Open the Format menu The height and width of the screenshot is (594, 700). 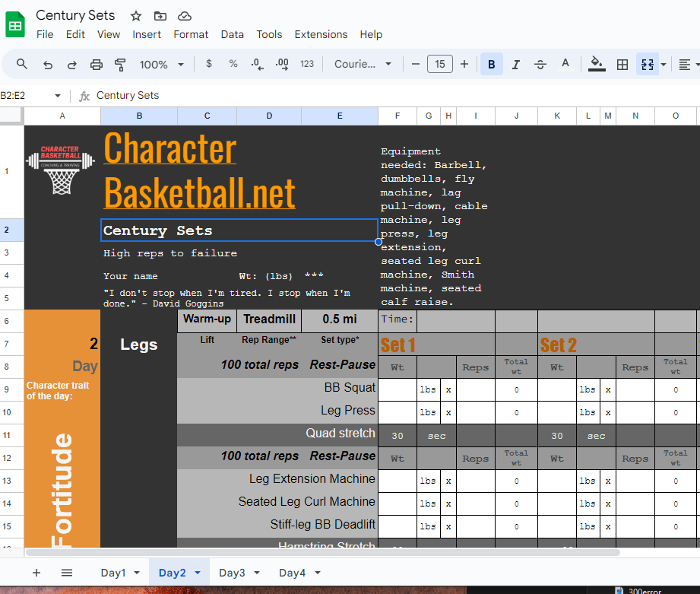pos(191,34)
